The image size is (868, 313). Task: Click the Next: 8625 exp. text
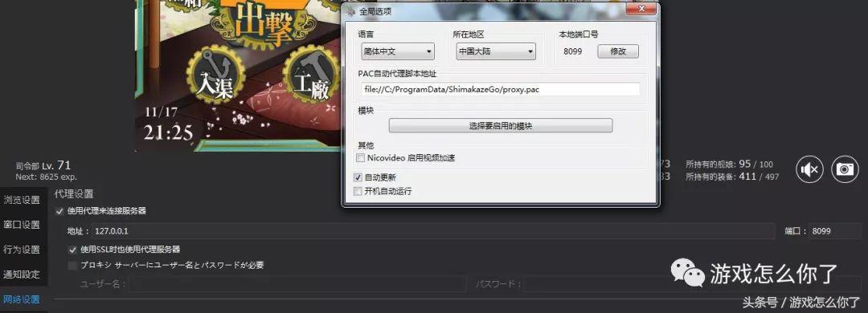(x=47, y=177)
